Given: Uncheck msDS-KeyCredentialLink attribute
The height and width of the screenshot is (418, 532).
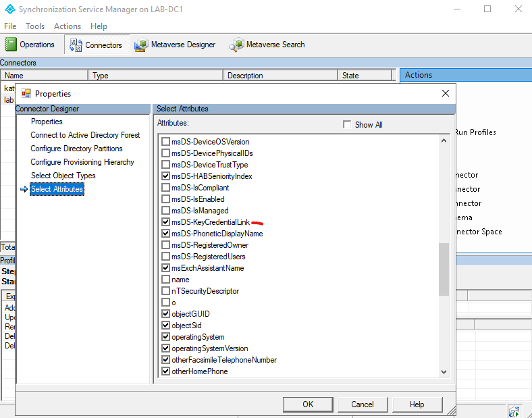Looking at the screenshot, I should [165, 222].
